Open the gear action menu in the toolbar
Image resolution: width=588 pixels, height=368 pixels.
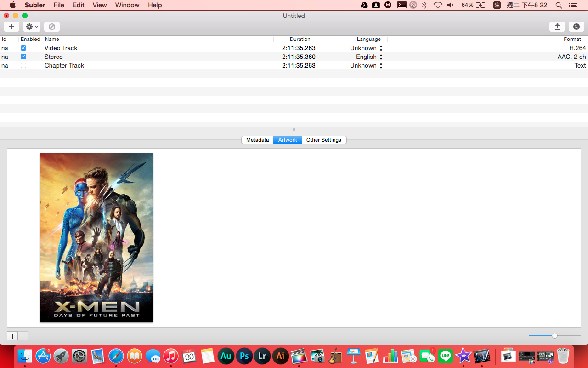(x=32, y=27)
